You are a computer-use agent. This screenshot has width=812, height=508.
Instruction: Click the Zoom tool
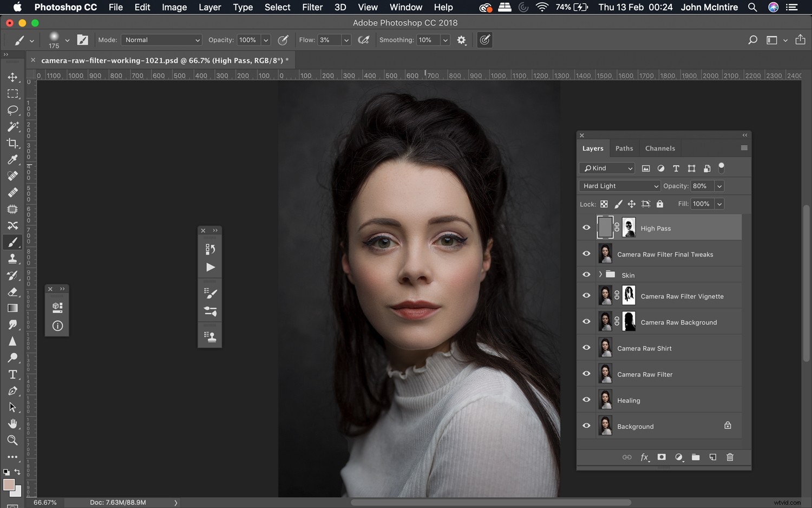(13, 440)
